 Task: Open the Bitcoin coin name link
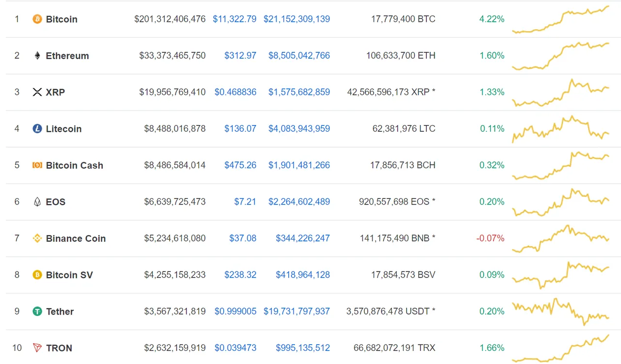(x=62, y=19)
